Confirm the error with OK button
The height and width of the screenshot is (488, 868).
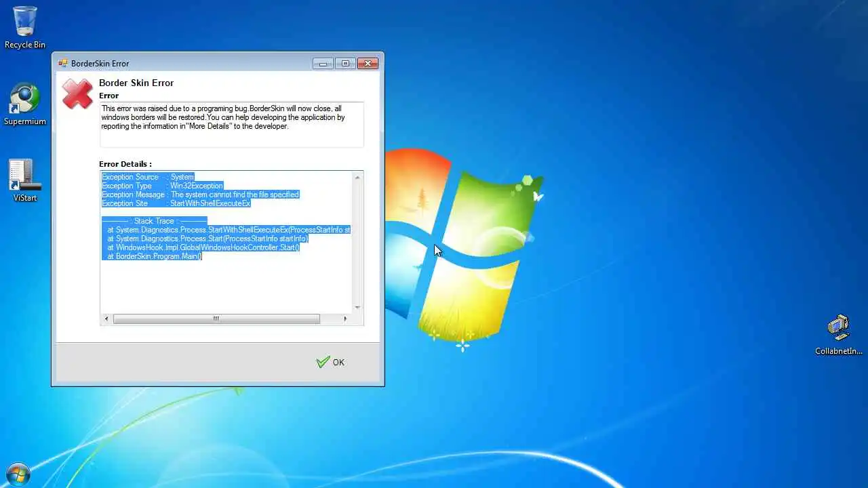(330, 363)
